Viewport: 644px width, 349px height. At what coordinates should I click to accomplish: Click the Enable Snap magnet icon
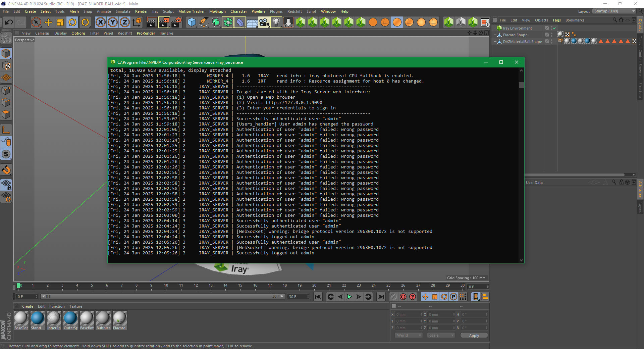click(x=6, y=170)
